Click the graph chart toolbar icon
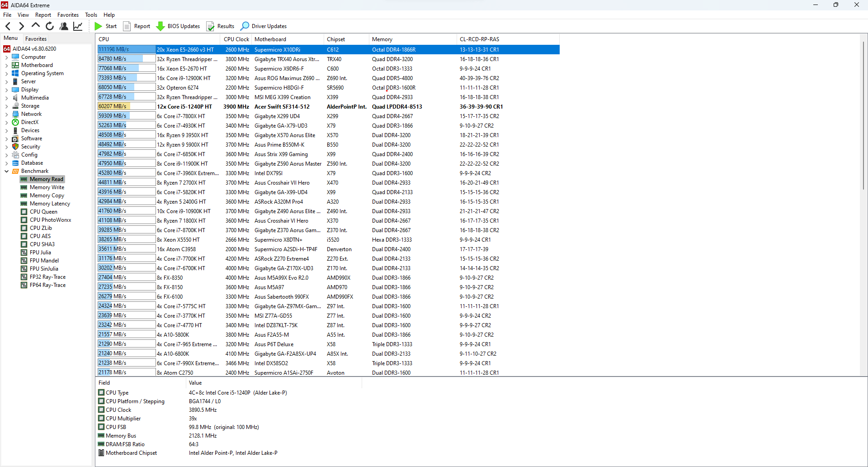 pyautogui.click(x=78, y=26)
